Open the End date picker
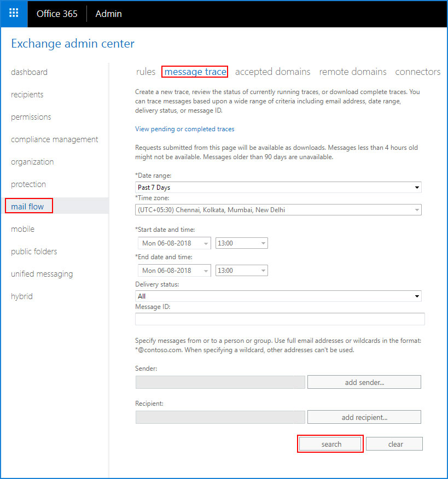The height and width of the screenshot is (479, 448). click(x=174, y=270)
